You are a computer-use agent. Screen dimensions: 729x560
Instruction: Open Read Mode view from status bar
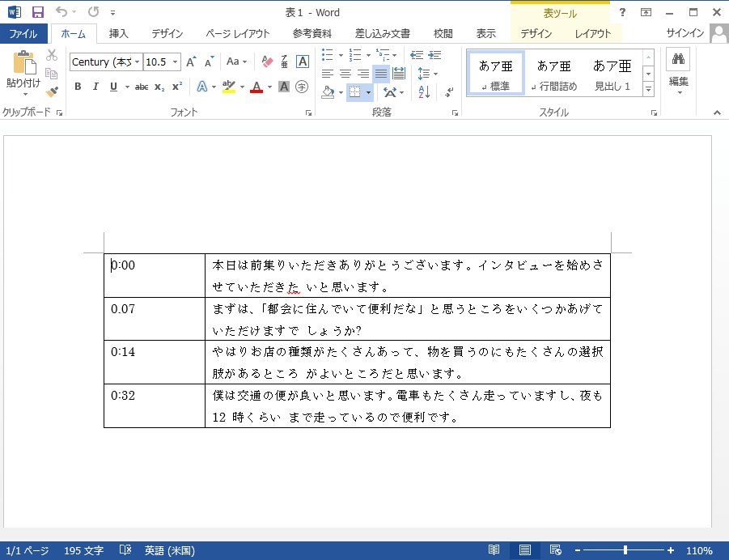tap(494, 550)
